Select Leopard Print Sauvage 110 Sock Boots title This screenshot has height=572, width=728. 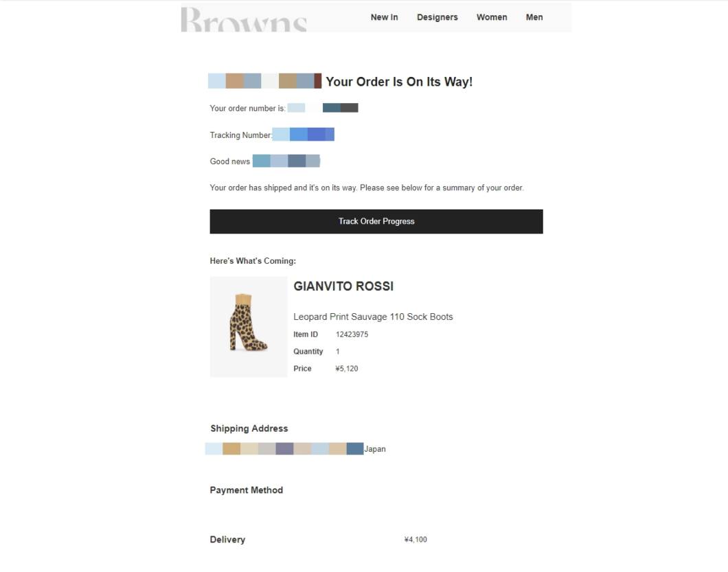373,317
